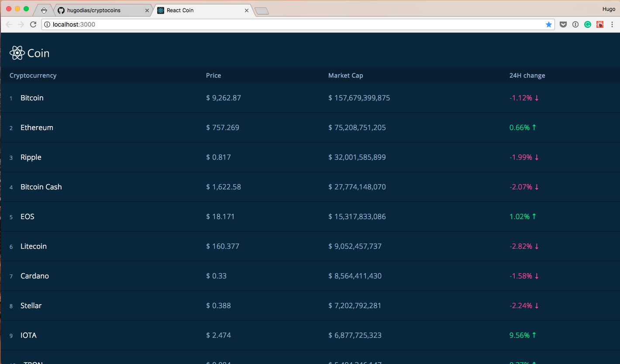Click Litecoin's down arrow indicator
Image resolution: width=620 pixels, height=364 pixels.
pos(537,246)
